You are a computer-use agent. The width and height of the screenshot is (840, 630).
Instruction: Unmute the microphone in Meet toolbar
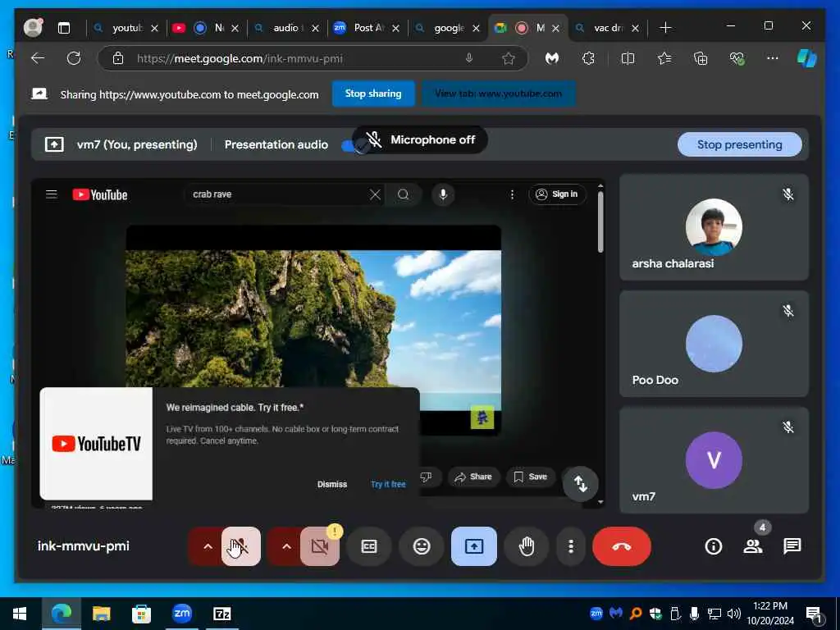241,546
